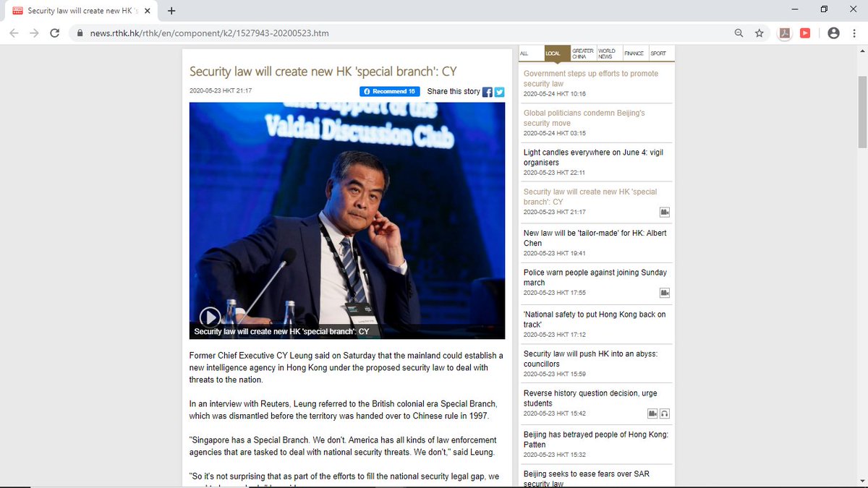868x488 pixels.
Task: Open 'Light candles everywhere on June 4' story
Action: [x=593, y=158]
